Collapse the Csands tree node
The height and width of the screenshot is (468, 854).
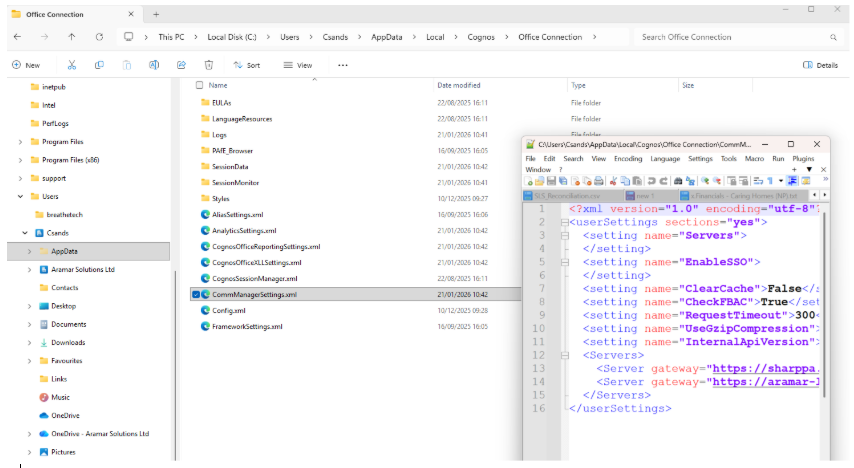tap(25, 233)
